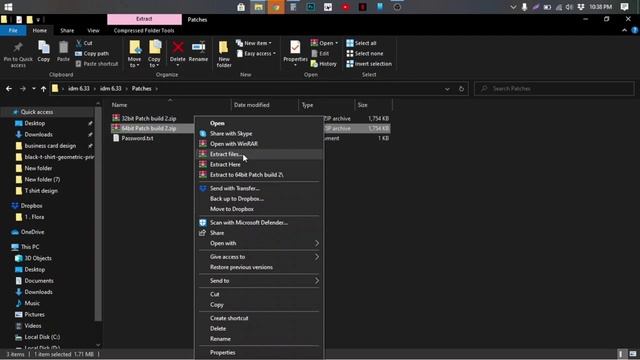Viewport: 640px width, 360px height.
Task: Open the address bar history dropdown
Action: click(x=447, y=89)
